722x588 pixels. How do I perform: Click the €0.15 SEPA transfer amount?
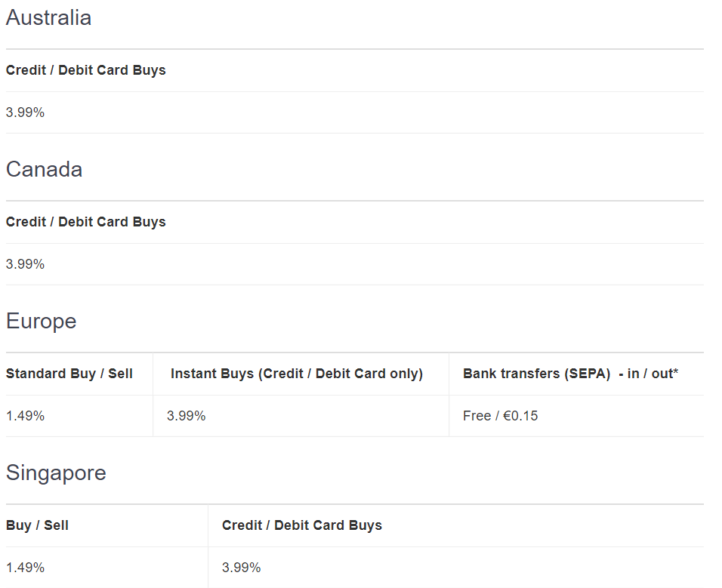coord(521,416)
